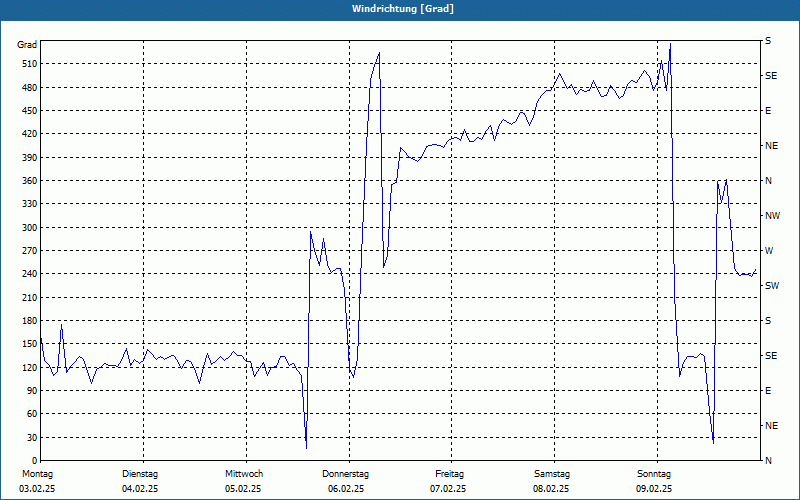Click the Dienstag day label

140,474
